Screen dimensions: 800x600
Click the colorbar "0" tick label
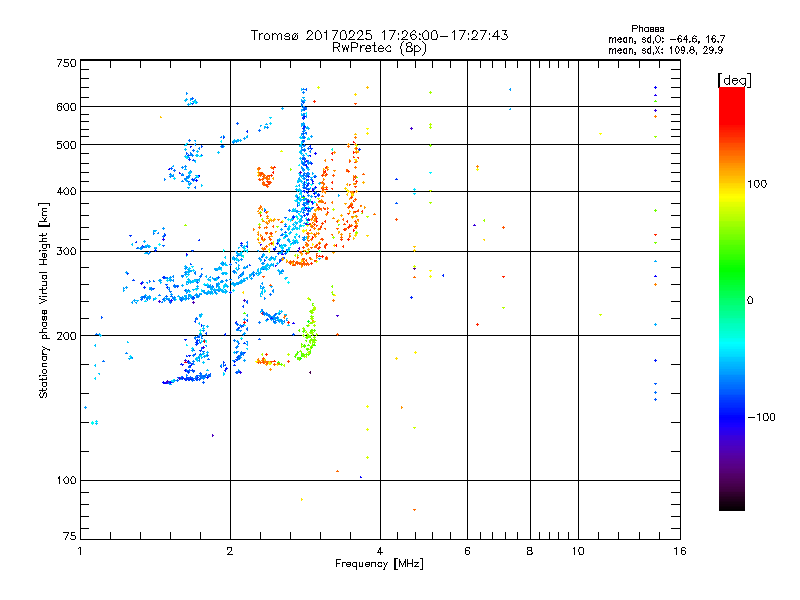point(750,301)
